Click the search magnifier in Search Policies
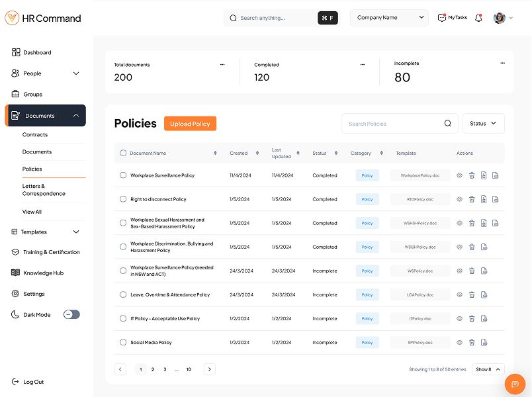Image resolution: width=532 pixels, height=397 pixels. point(447,124)
